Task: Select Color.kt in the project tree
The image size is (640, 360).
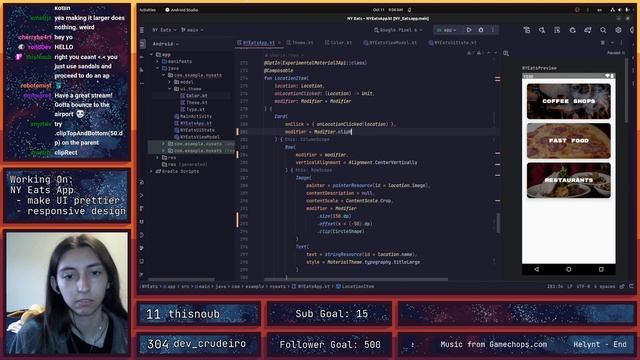Action: click(194, 96)
